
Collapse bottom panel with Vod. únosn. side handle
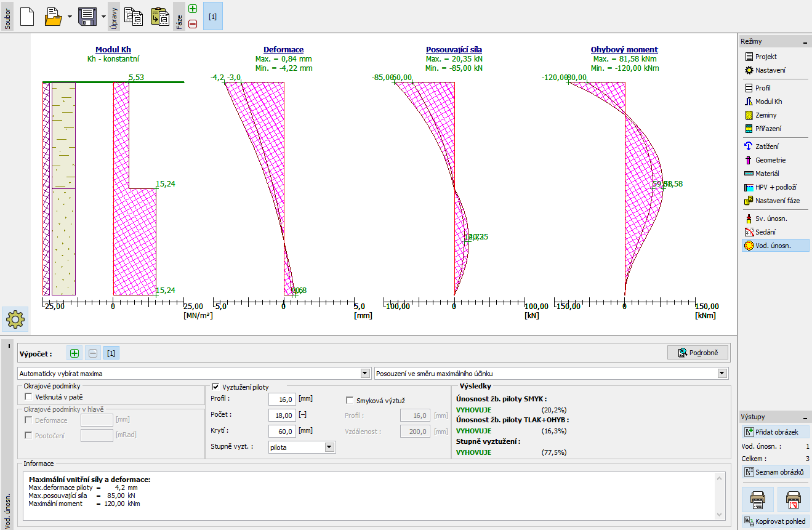(8, 345)
